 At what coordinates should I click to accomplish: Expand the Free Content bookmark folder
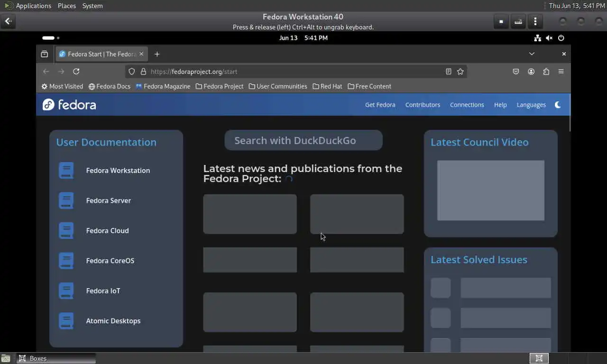pos(369,86)
